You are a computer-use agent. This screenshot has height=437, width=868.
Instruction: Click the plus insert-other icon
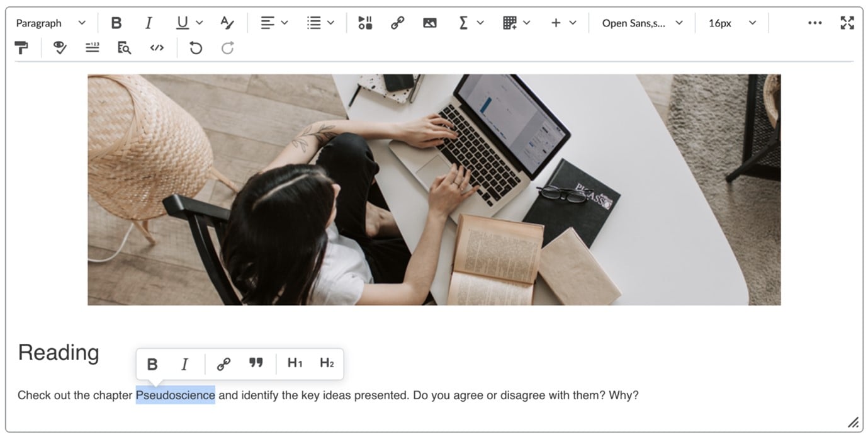pos(556,23)
